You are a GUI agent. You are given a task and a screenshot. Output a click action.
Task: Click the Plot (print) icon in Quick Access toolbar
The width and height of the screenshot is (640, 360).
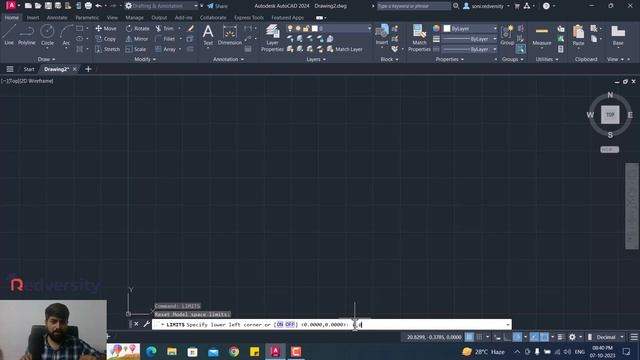pyautogui.click(x=88, y=6)
